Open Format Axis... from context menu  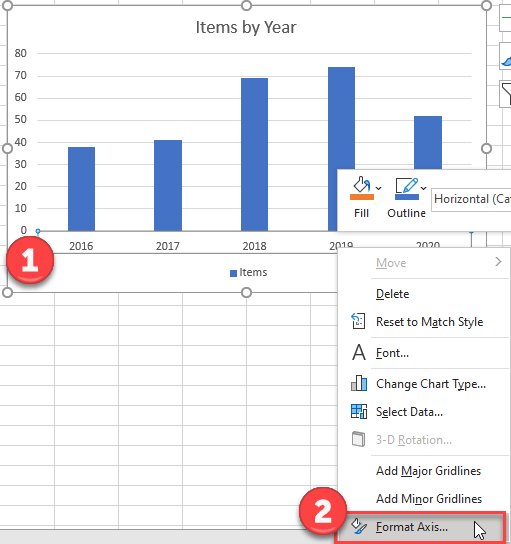click(x=420, y=527)
